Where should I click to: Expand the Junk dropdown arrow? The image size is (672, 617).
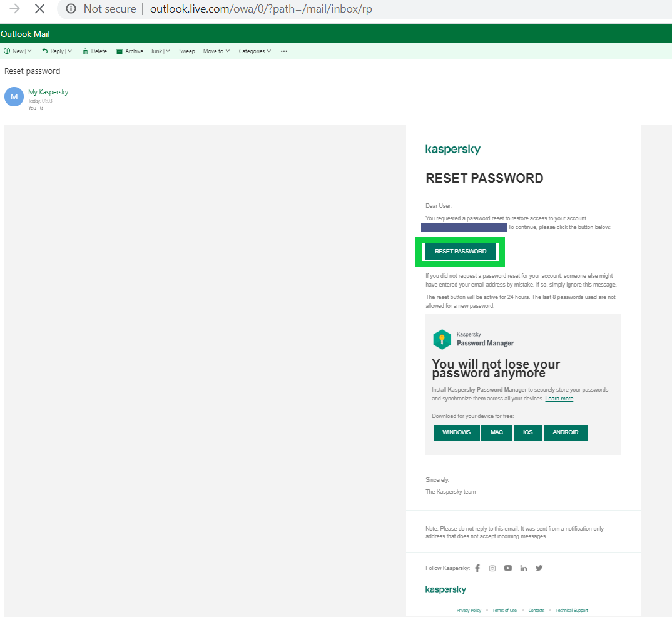tap(168, 51)
